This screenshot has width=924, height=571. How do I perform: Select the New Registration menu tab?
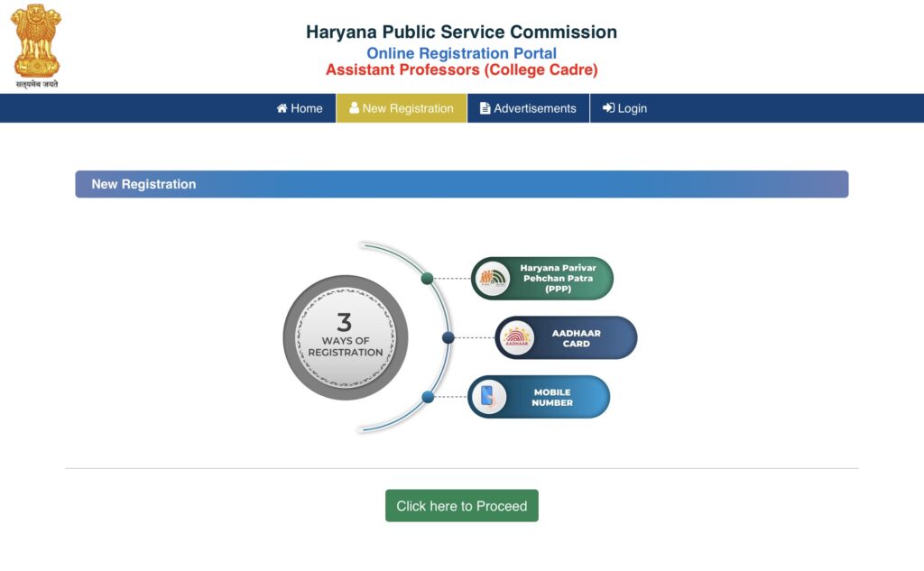402,108
